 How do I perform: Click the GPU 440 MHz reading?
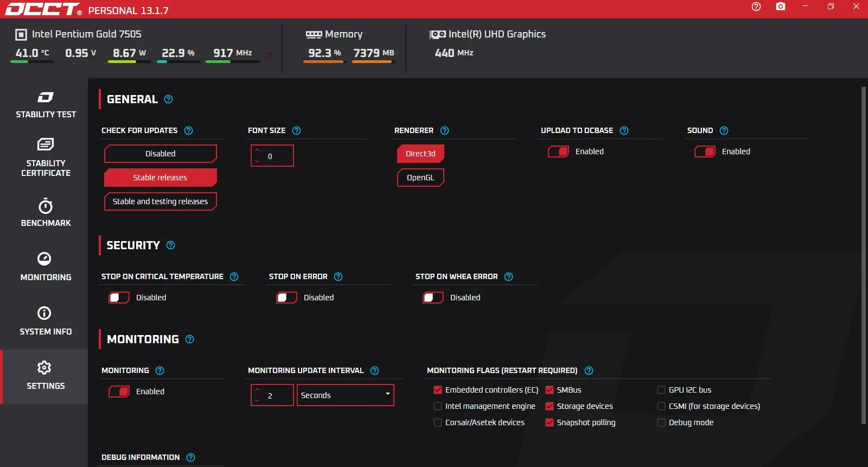click(454, 53)
